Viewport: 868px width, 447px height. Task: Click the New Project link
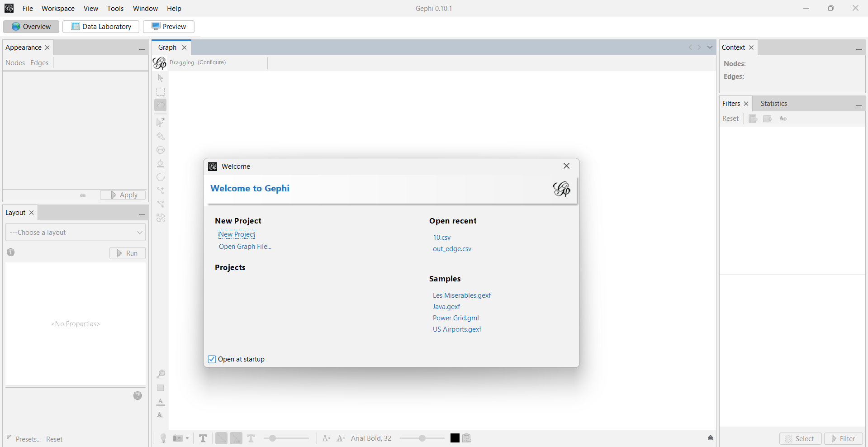(237, 234)
